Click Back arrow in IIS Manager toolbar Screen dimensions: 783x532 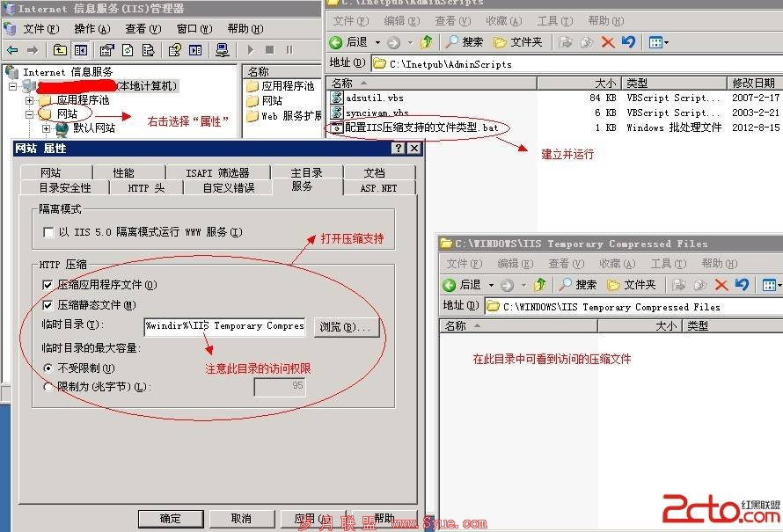coord(12,50)
